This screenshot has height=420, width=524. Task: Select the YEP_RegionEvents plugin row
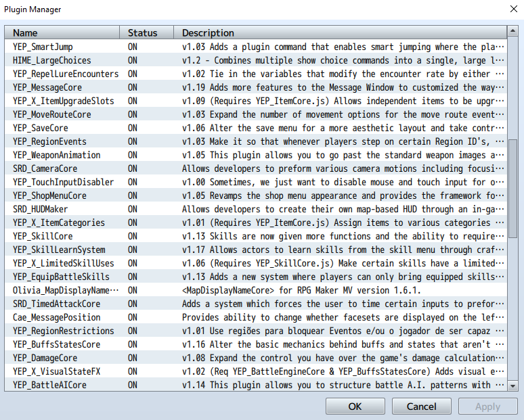click(256, 141)
